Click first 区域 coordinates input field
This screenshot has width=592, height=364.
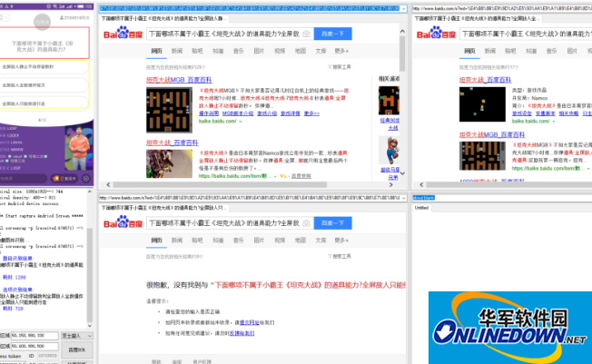pyautogui.click(x=35, y=336)
